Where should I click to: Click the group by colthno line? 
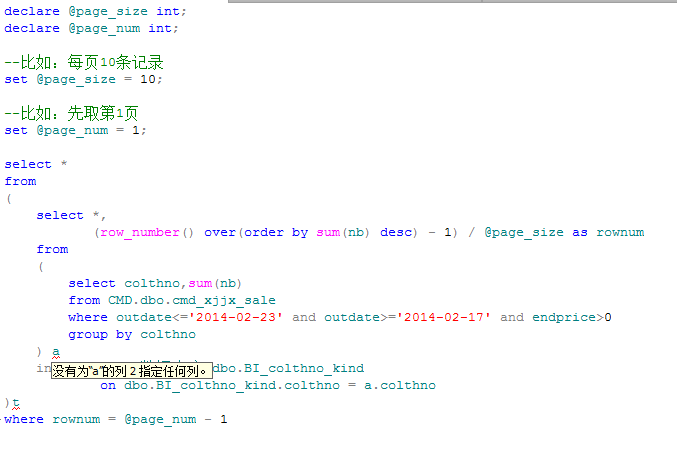(132, 334)
